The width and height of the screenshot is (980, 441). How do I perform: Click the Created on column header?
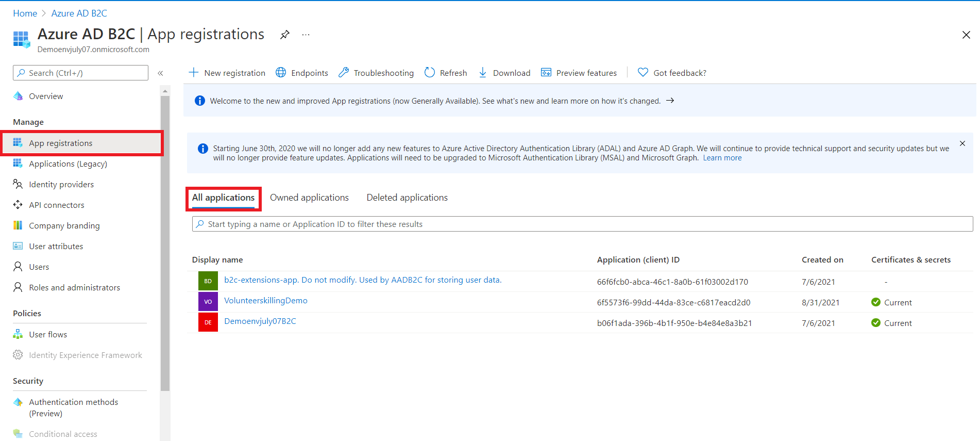coord(822,259)
